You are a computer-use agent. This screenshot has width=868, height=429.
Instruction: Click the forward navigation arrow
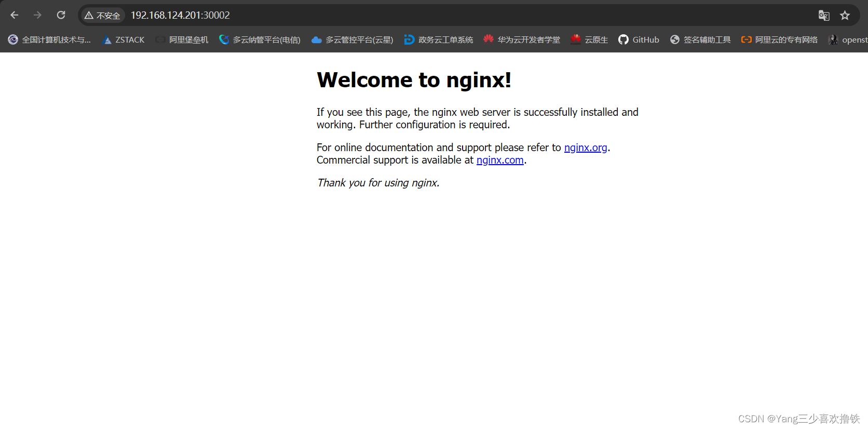coord(37,15)
